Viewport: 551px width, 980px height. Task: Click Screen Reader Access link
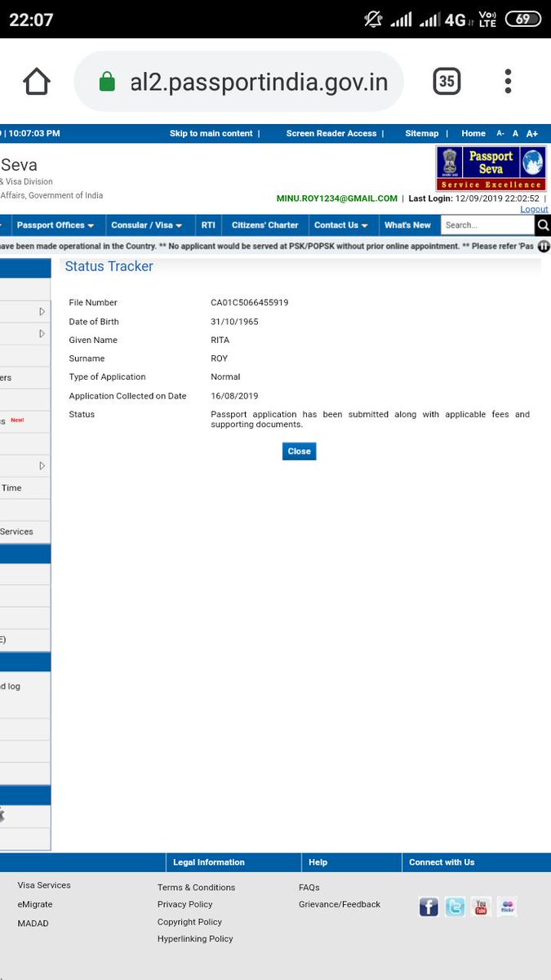(331, 133)
